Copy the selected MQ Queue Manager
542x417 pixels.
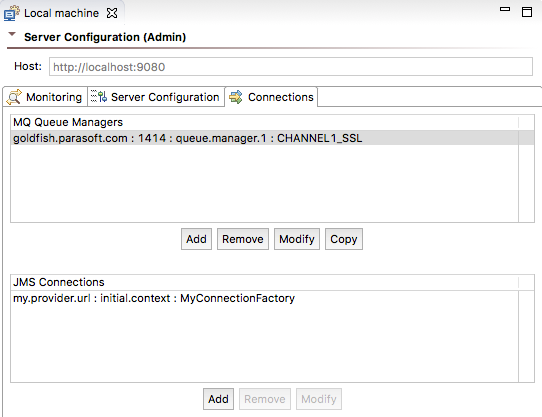pyautogui.click(x=344, y=239)
